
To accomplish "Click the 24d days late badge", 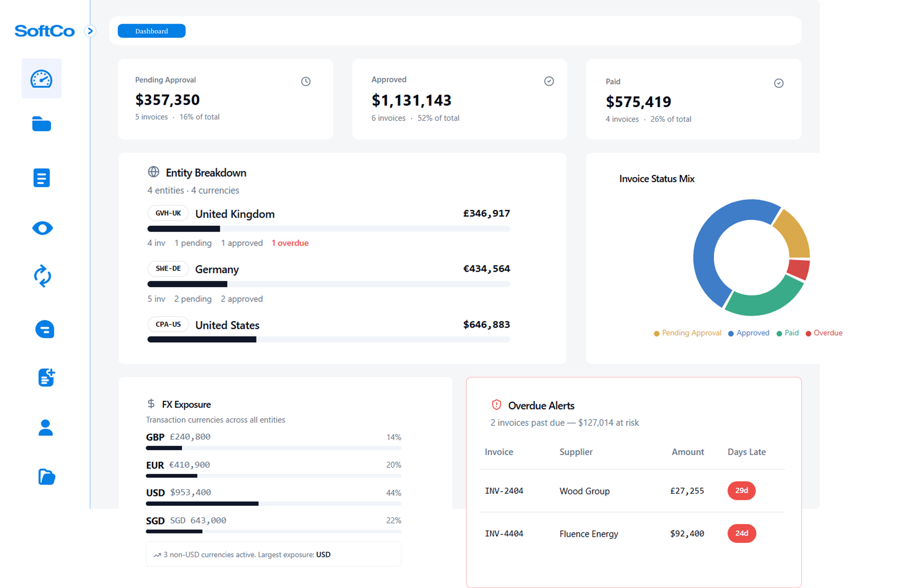I will tap(741, 533).
